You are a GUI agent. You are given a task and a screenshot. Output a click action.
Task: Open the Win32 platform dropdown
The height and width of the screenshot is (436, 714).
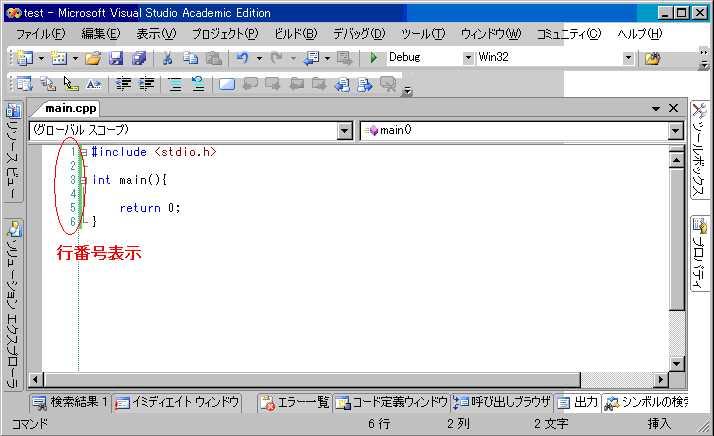coord(628,58)
